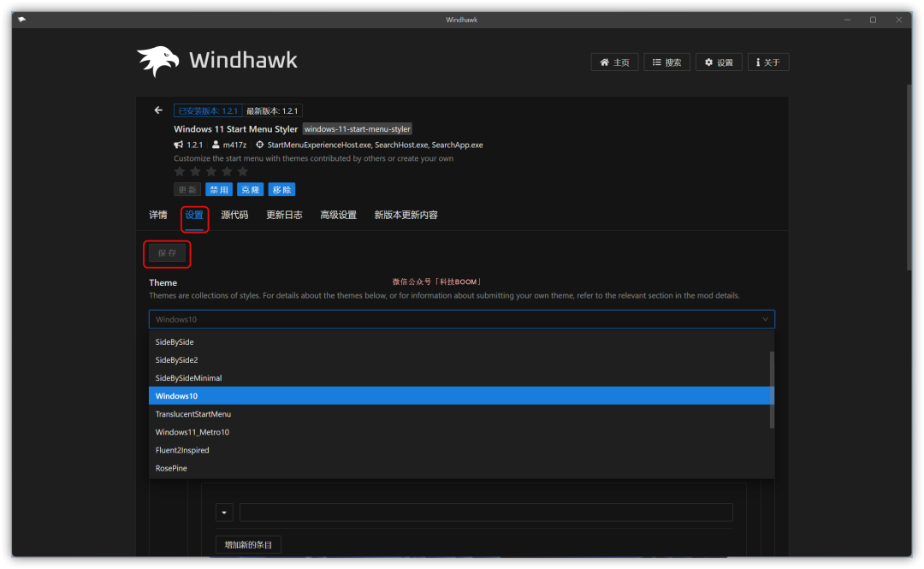Select SideBySideMinimal theme option
The height and width of the screenshot is (569, 924).
(x=461, y=378)
